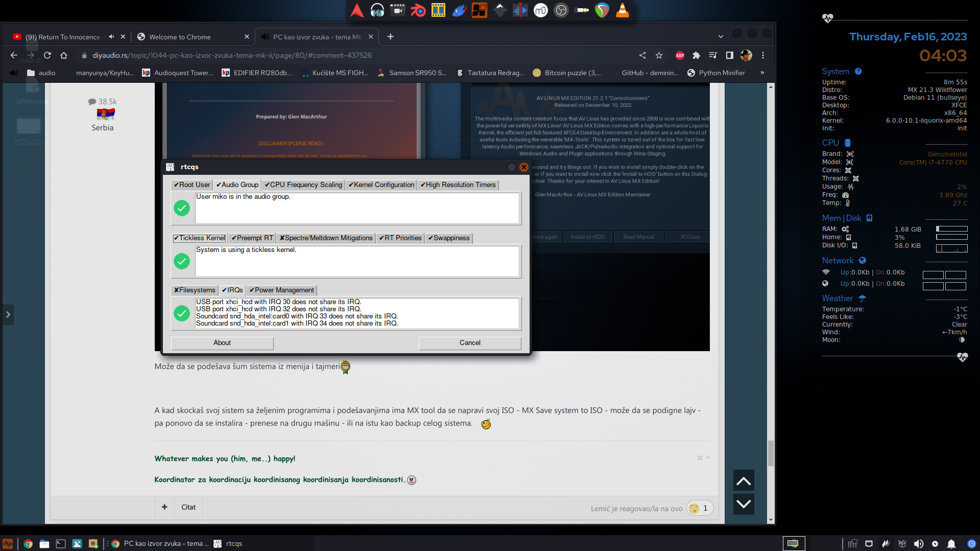
Task: Open notifications bell in system tray
Action: pos(951,544)
